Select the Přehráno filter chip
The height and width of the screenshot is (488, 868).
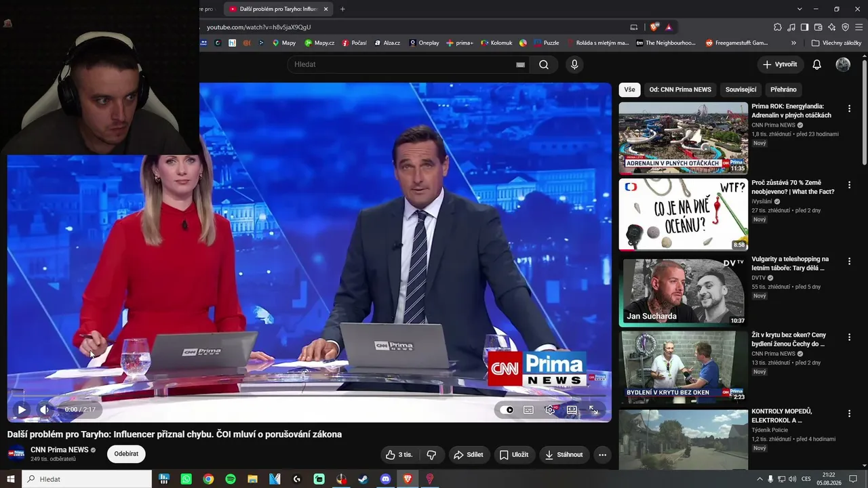(783, 89)
